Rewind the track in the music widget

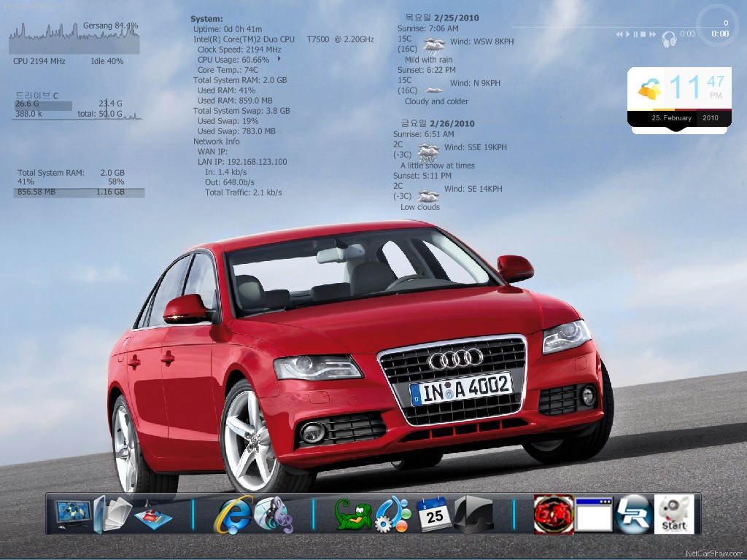click(x=619, y=34)
